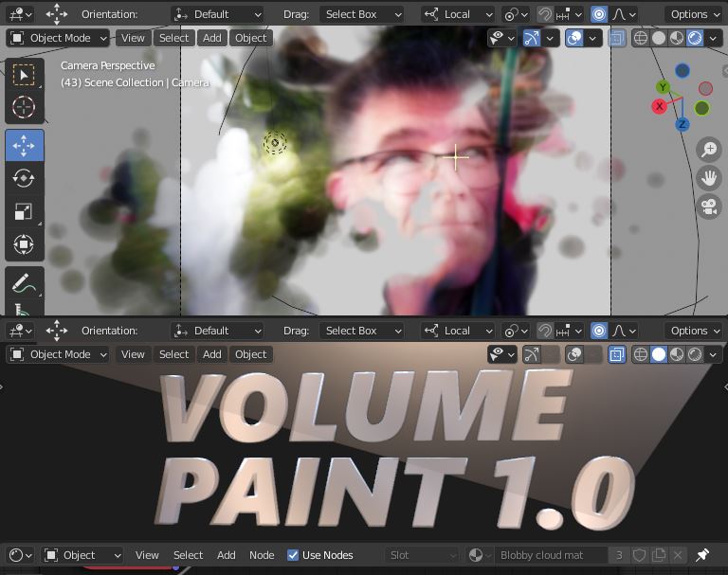Image resolution: width=728 pixels, height=575 pixels.
Task: Open the node editor's editor type menu
Action: [20, 555]
